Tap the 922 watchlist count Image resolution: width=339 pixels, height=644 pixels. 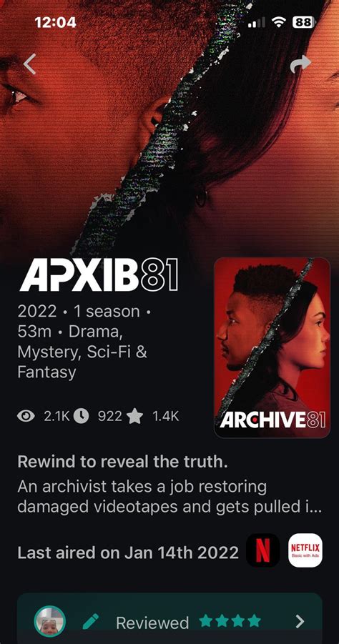click(109, 416)
